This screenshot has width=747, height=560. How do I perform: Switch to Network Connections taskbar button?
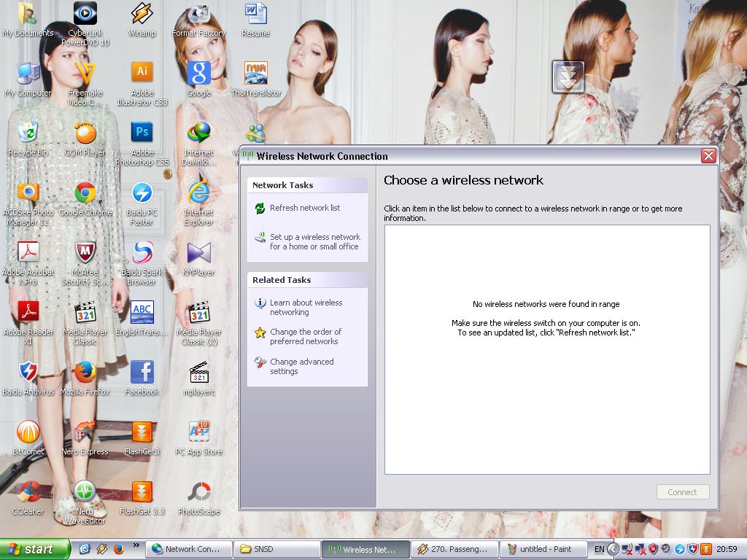click(x=188, y=549)
